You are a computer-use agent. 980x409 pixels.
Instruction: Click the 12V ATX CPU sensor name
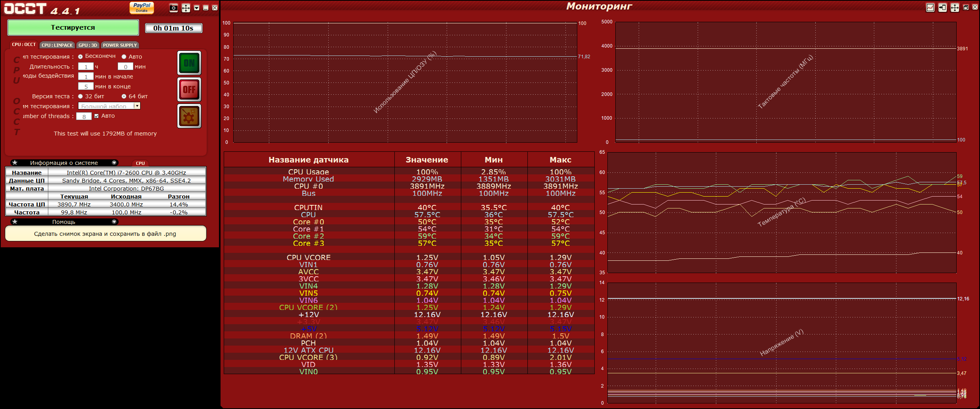click(308, 350)
